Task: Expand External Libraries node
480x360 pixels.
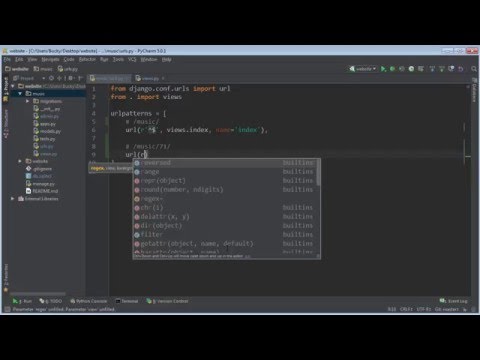Action: (13, 199)
